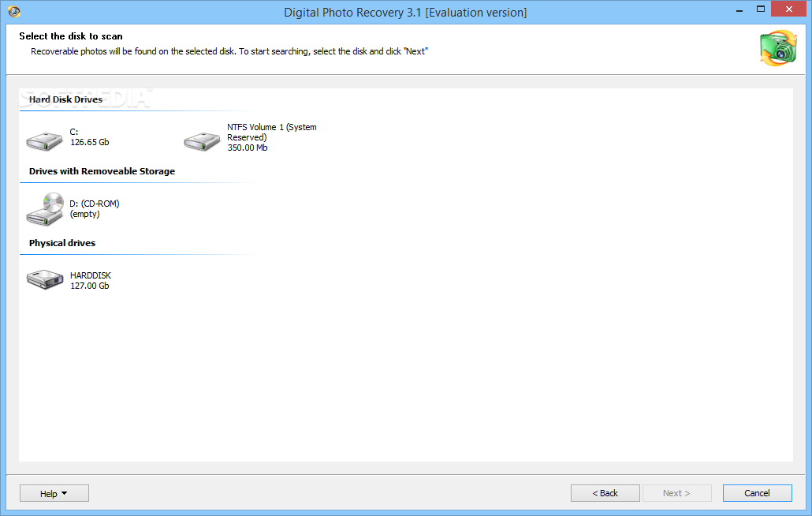This screenshot has width=812, height=516.
Task: Click the Next > button
Action: pyautogui.click(x=677, y=493)
